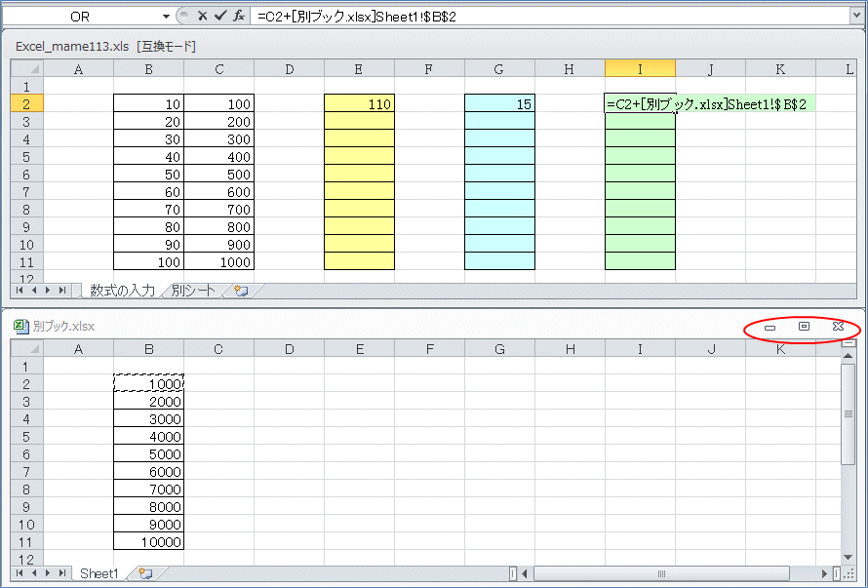Image resolution: width=868 pixels, height=588 pixels.
Task: Switch to the 別シート sheet tab
Action: pyautogui.click(x=193, y=291)
